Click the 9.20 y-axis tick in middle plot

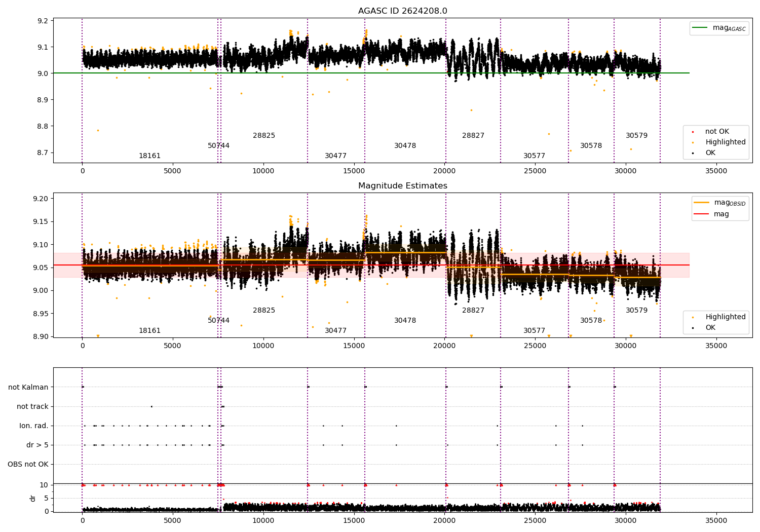[41, 199]
